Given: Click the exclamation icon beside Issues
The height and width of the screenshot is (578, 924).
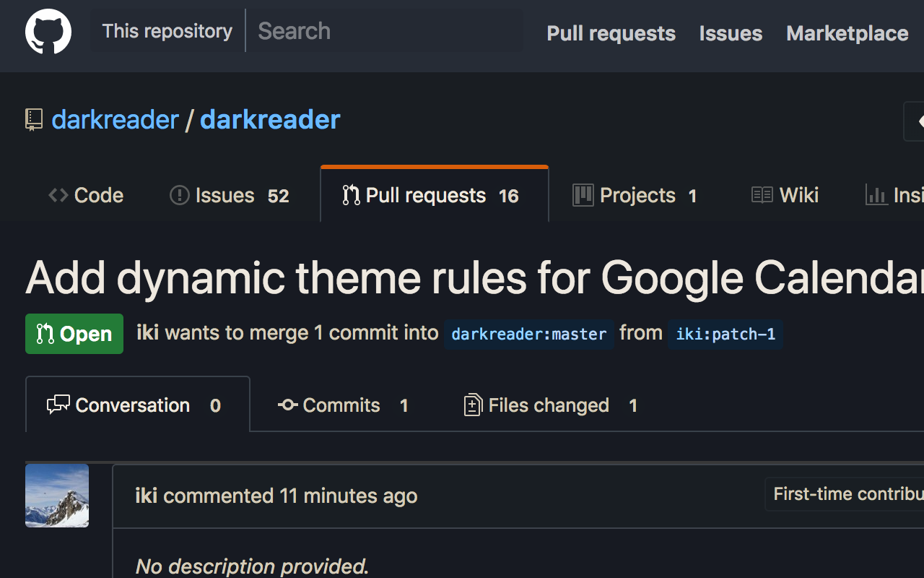Looking at the screenshot, I should click(x=178, y=195).
